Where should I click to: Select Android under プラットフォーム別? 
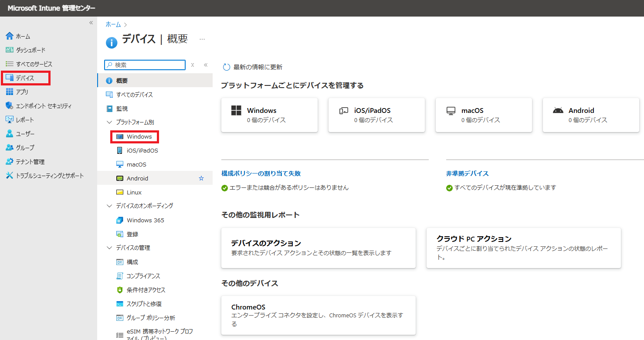[155, 178]
